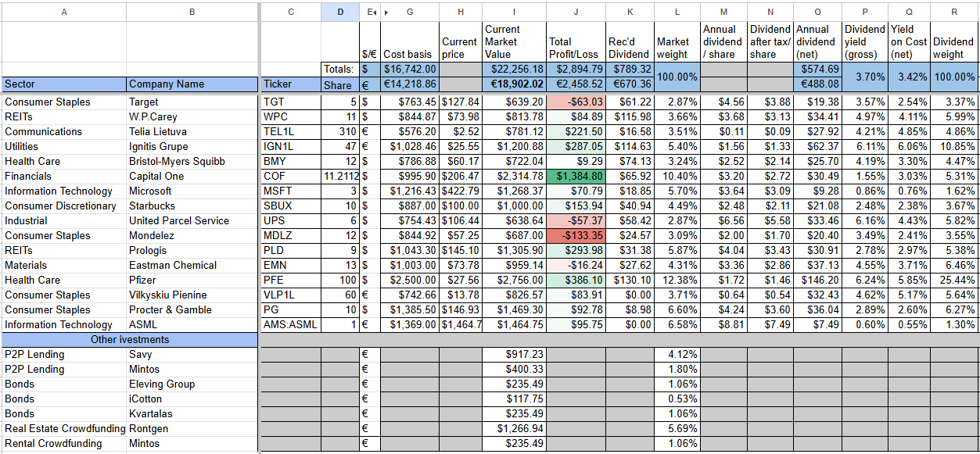Select the Rontgen market value €1,266.94
This screenshot has height=454, width=980.
tap(514, 429)
